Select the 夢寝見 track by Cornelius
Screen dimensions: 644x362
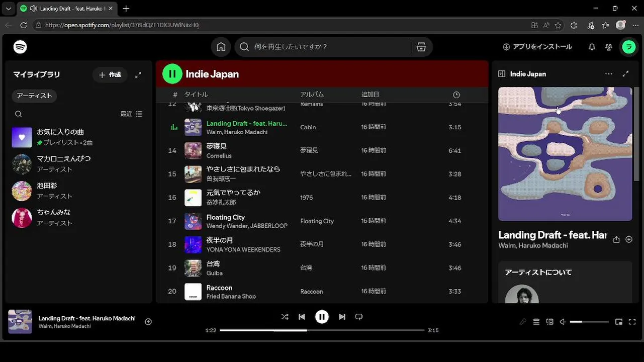pos(322,150)
